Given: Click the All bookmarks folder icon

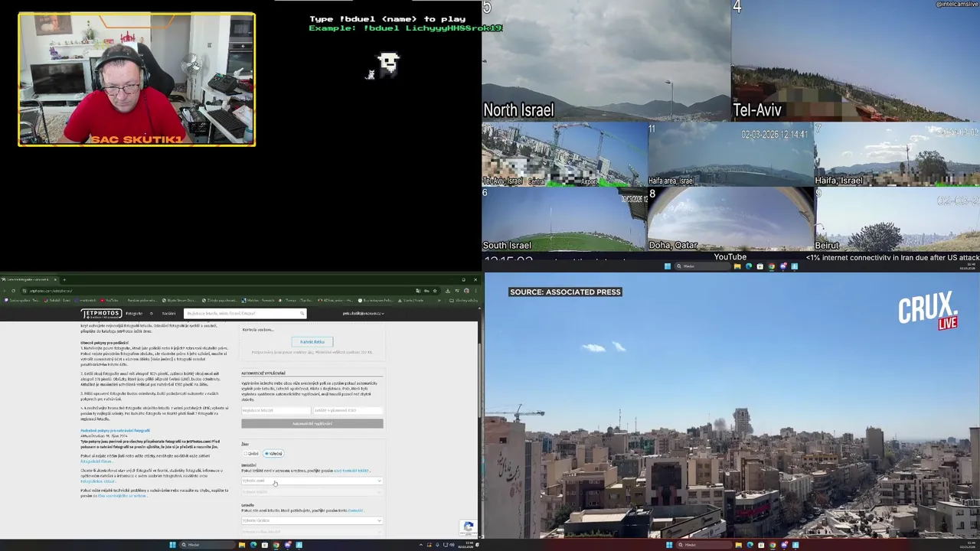Looking at the screenshot, I should coord(452,300).
